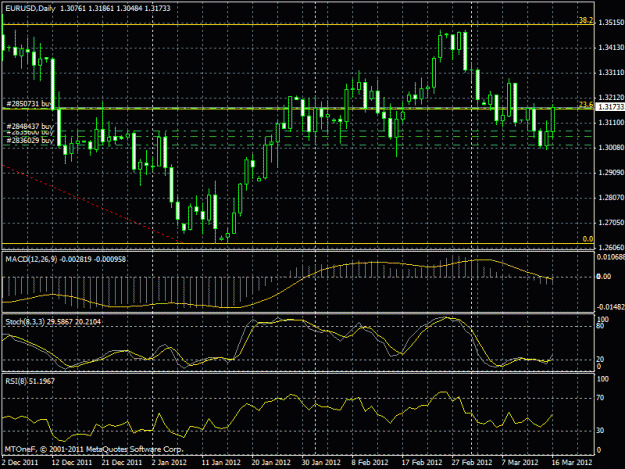Screen dimensions: 625x469
Task: Click the 27 Feb 2012 date label
Action: [472, 462]
